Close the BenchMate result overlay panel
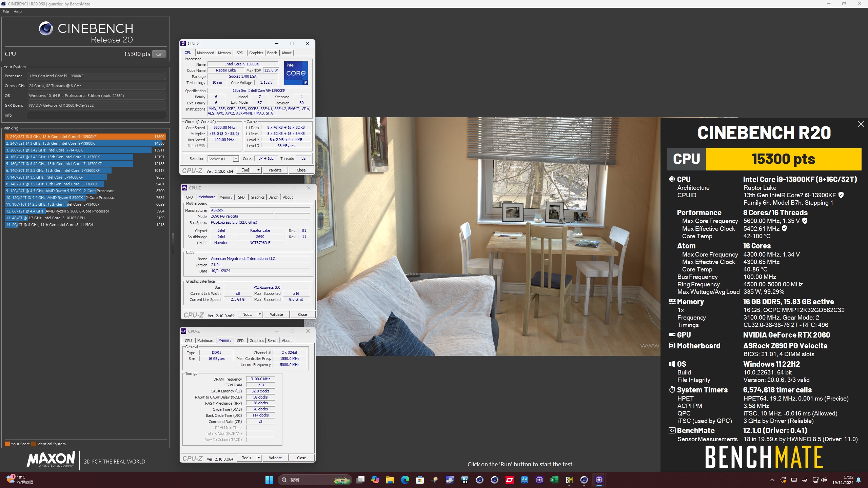The height and width of the screenshot is (488, 868). coord(861,124)
